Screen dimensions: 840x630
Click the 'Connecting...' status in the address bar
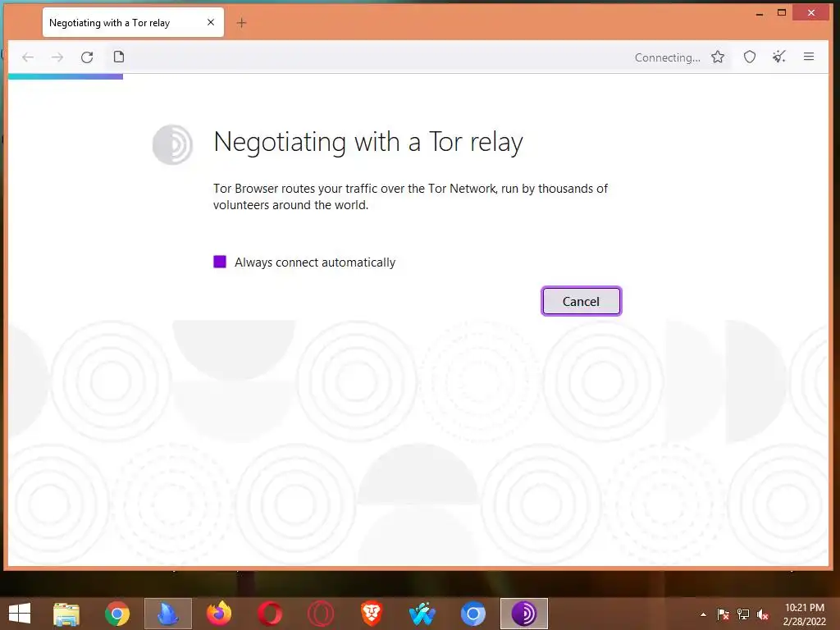point(668,58)
